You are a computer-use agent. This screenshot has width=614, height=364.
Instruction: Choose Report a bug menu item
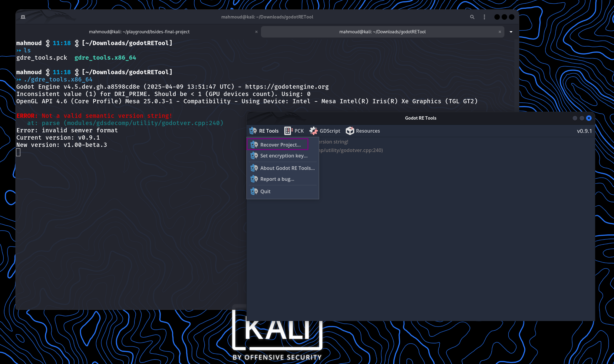tap(283, 179)
